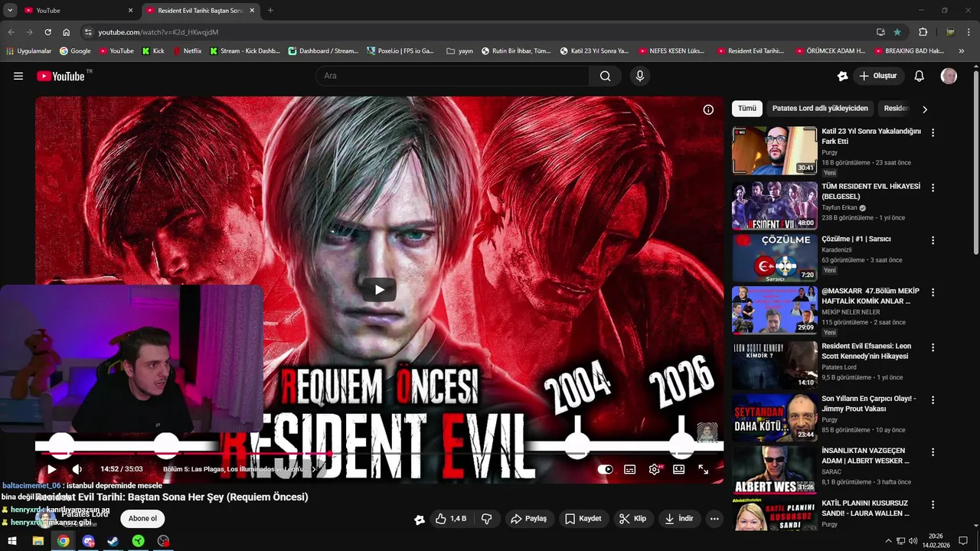
Task: Click the video info card icon
Action: [708, 109]
